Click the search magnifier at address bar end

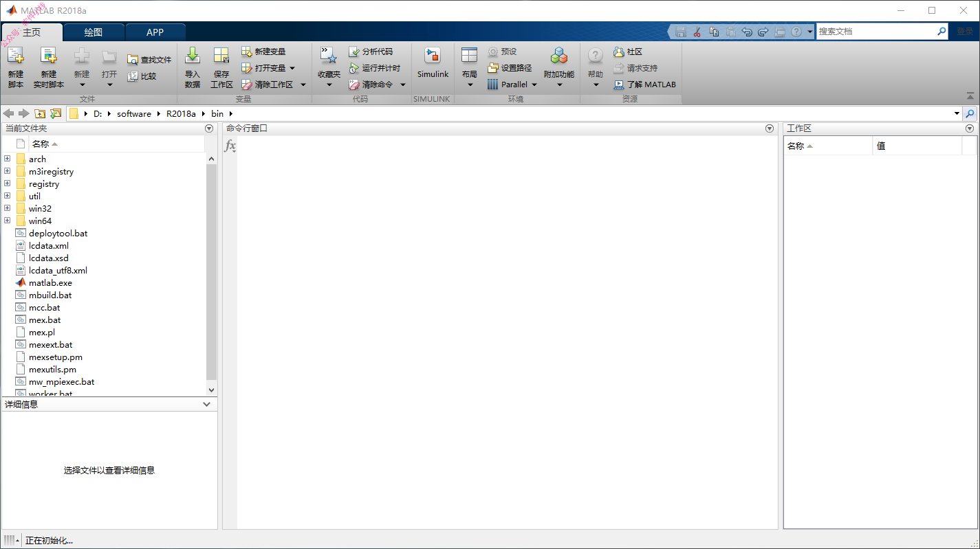[970, 113]
